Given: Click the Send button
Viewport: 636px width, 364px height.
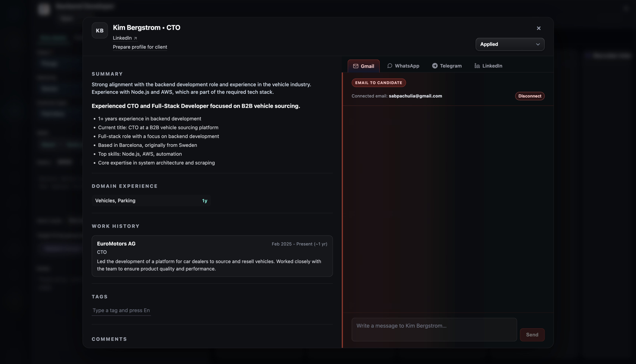Looking at the screenshot, I should (x=532, y=335).
